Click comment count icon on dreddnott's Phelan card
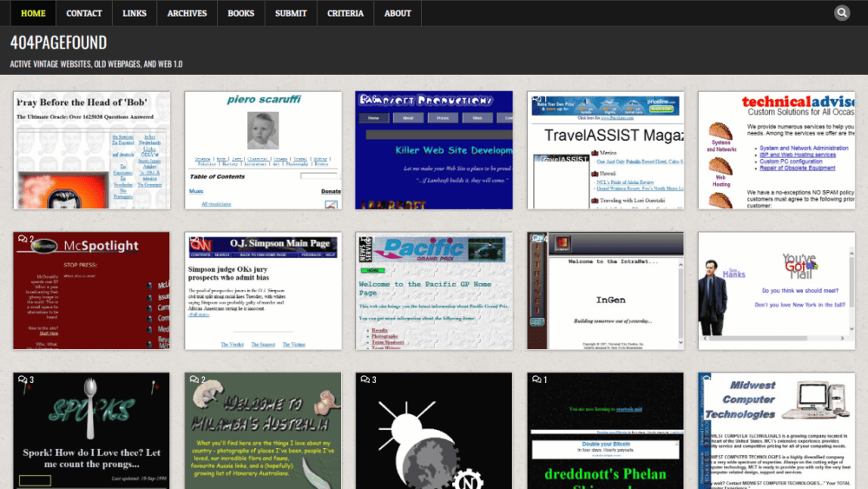This screenshot has height=489, width=868. pos(540,380)
